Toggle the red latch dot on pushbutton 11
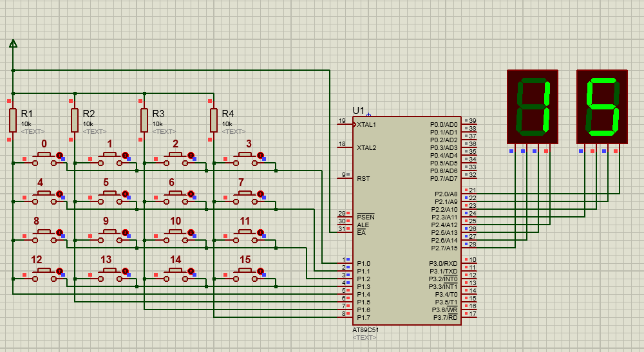Screen dimensions: 644x352 click(x=260, y=232)
